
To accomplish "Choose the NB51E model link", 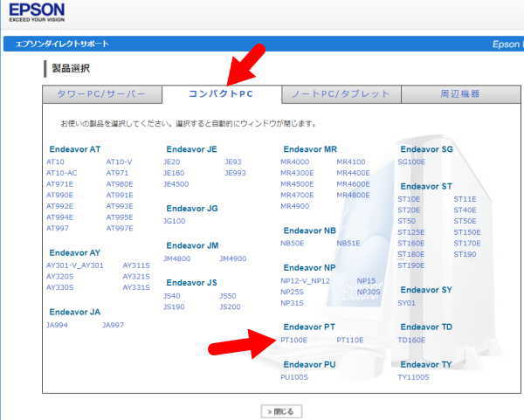I will tap(348, 244).
